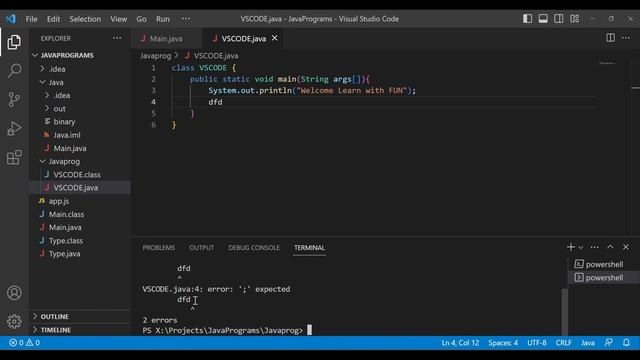The image size is (640, 360).
Task: Expand the out folder
Action: click(x=80, y=109)
